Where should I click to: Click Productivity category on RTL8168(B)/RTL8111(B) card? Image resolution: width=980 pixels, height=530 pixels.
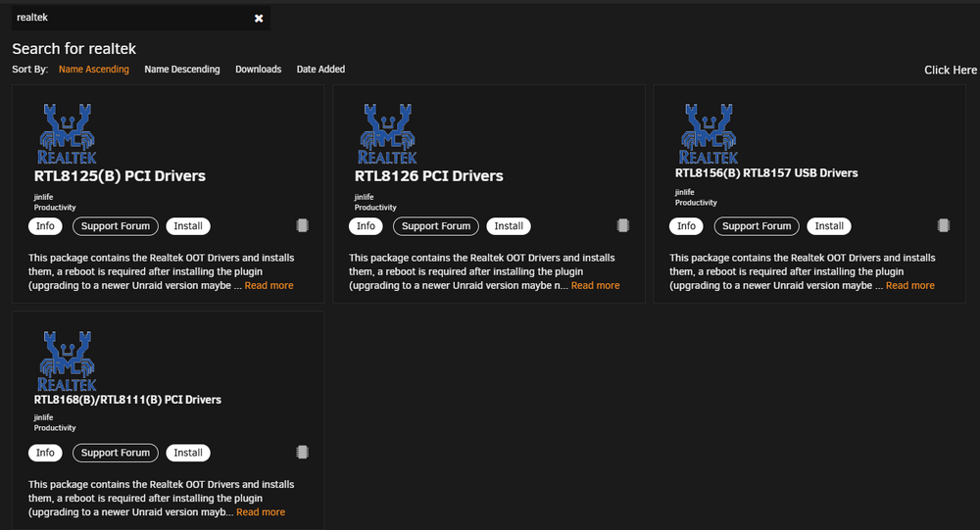click(55, 428)
